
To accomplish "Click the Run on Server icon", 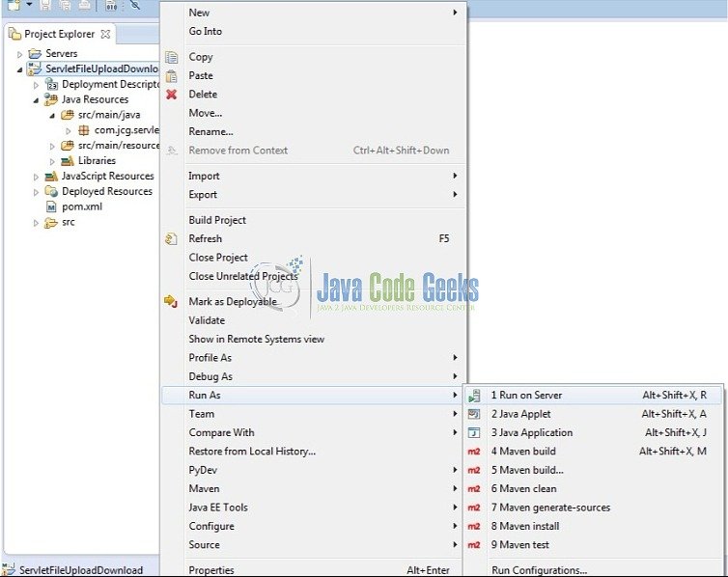I will tap(474, 396).
